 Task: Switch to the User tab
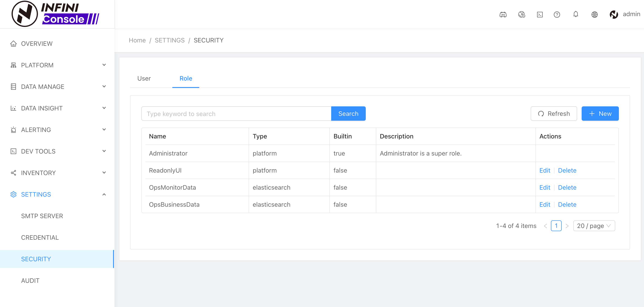pyautogui.click(x=144, y=78)
